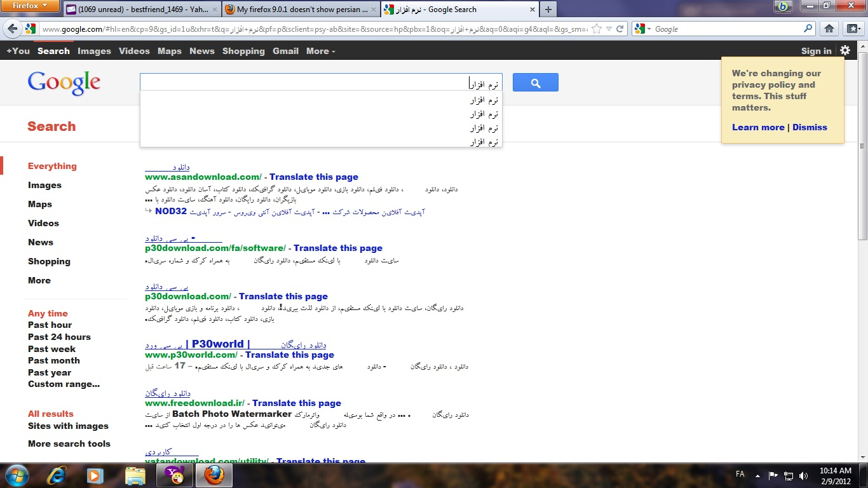Screen dimensions: 868x488
Task: Open new tab with plus button
Action: [548, 10]
